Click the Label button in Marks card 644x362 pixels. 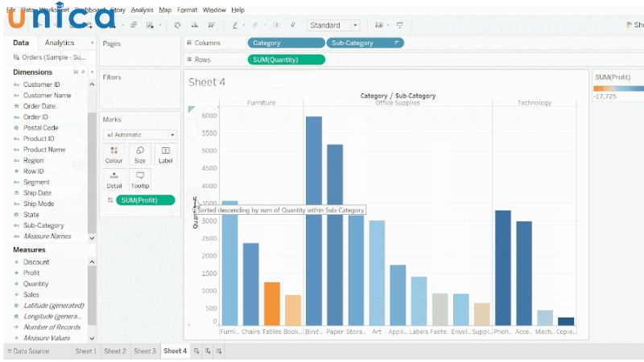[x=165, y=154]
